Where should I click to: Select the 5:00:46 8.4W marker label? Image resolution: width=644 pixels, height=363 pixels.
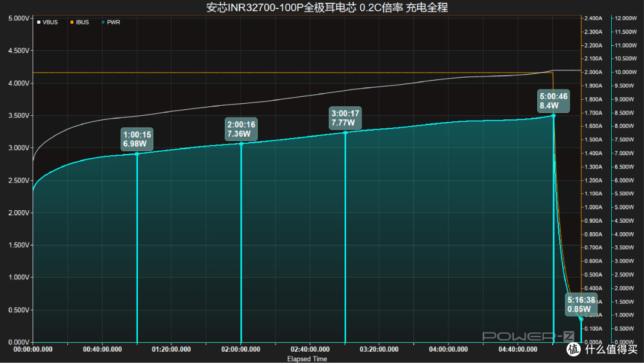coord(553,101)
